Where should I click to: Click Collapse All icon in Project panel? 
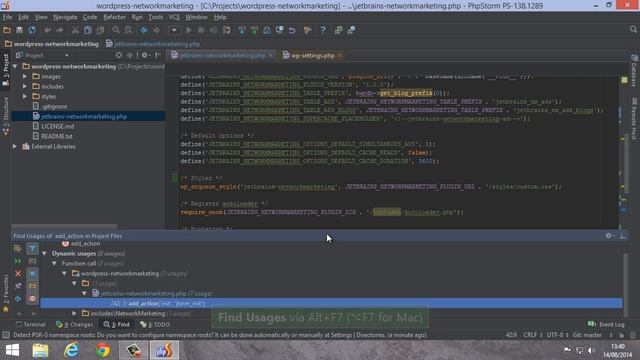tap(129, 55)
